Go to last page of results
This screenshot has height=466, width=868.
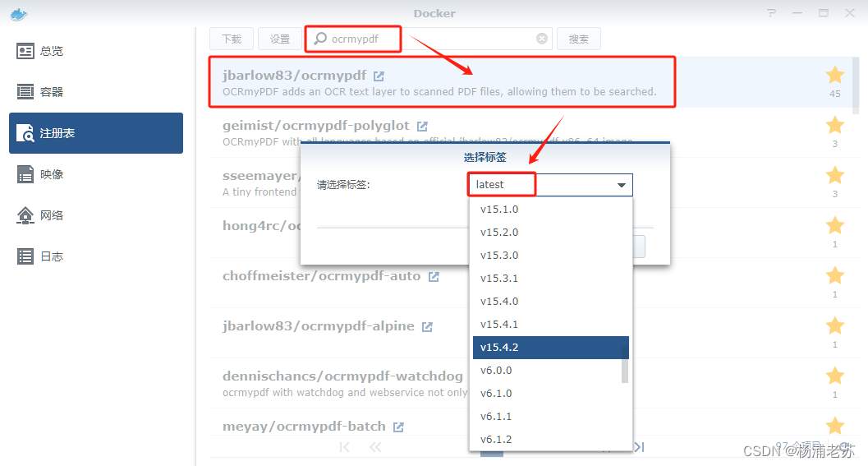640,447
